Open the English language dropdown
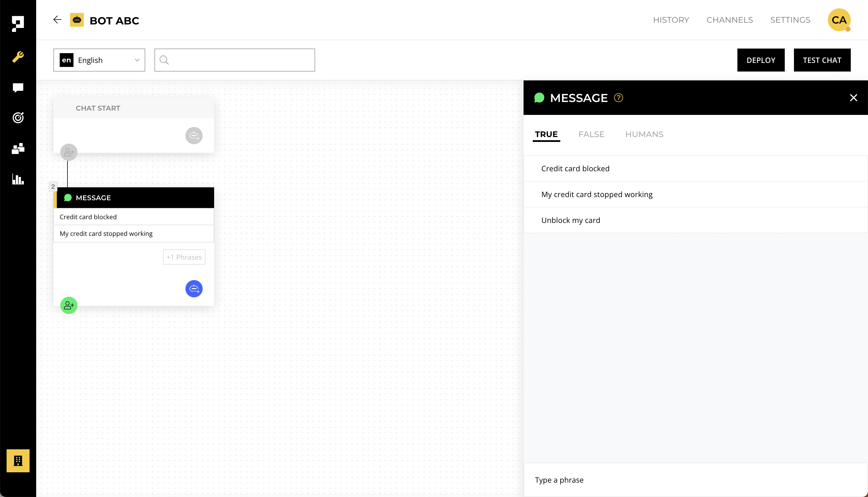The height and width of the screenshot is (497, 868). [x=99, y=60]
